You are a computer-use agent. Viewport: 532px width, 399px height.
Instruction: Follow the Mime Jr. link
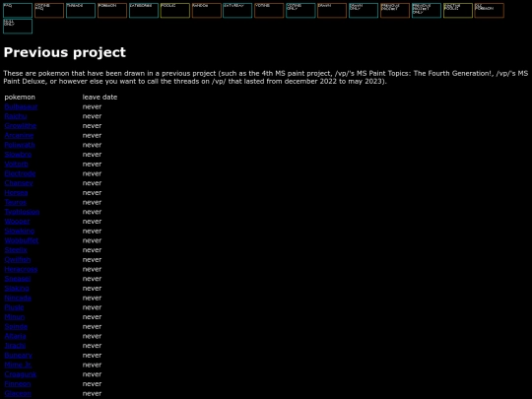pyautogui.click(x=18, y=365)
